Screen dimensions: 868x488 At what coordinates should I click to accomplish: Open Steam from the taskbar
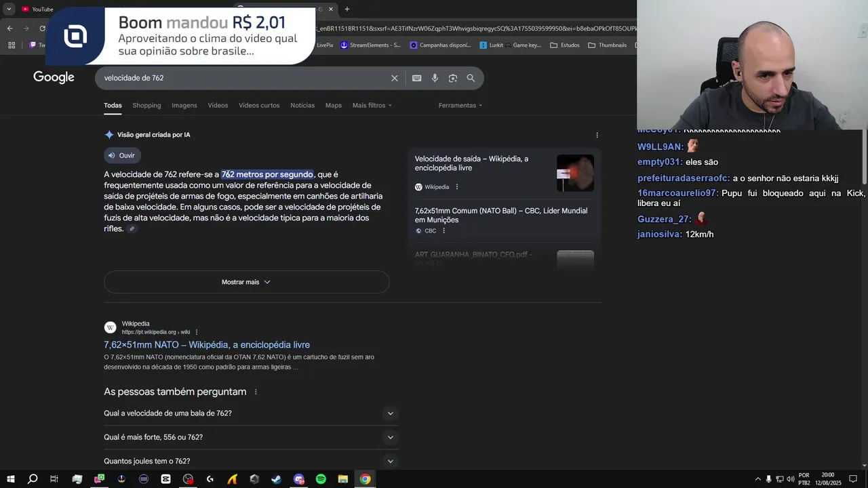(x=277, y=479)
